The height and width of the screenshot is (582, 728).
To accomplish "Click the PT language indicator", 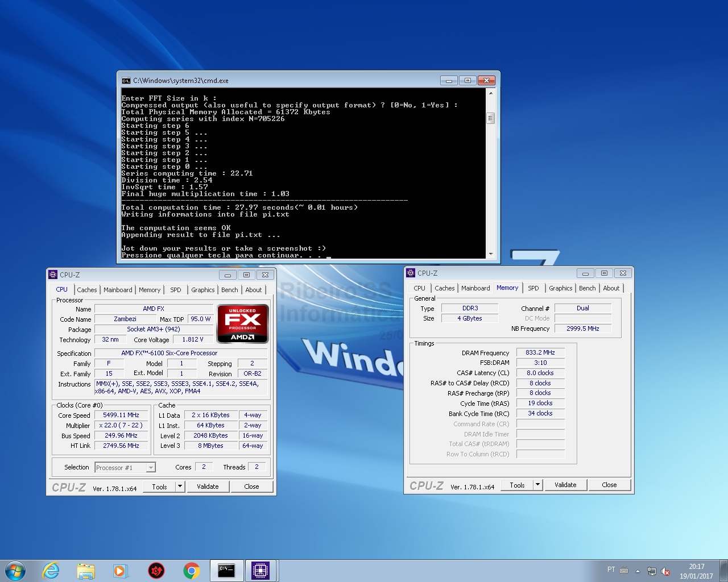I will [611, 569].
